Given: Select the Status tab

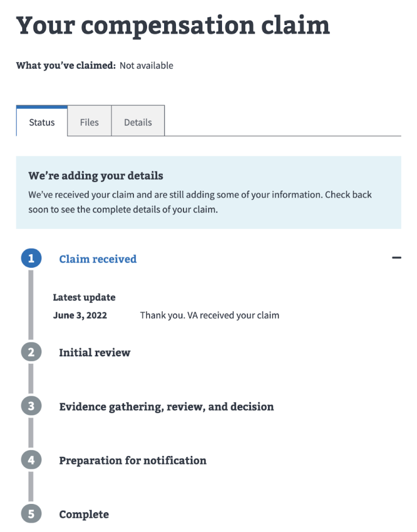Looking at the screenshot, I should (x=41, y=122).
